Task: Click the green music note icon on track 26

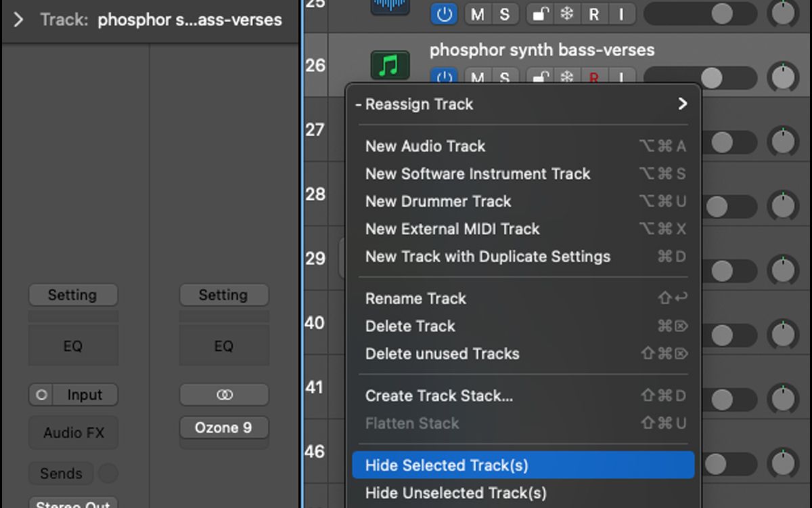Action: (x=390, y=66)
